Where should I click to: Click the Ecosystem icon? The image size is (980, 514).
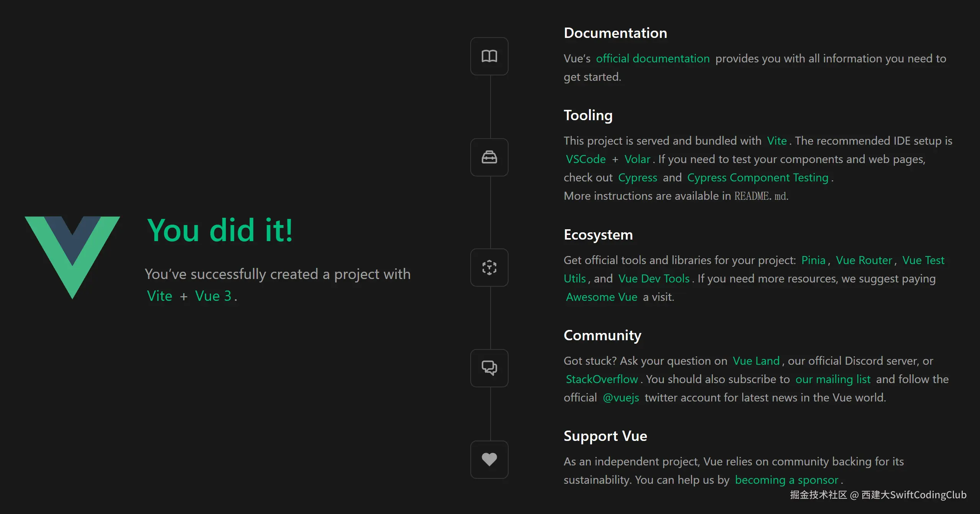pyautogui.click(x=489, y=268)
